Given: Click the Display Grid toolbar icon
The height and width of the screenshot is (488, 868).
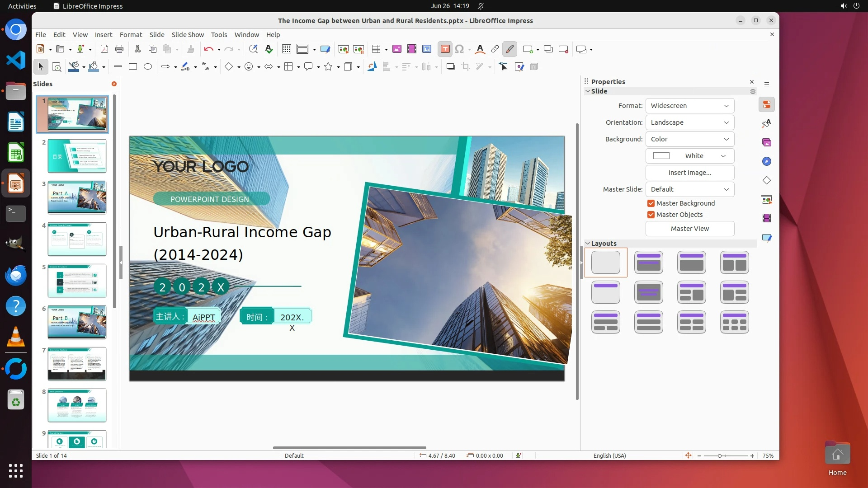Looking at the screenshot, I should (286, 49).
